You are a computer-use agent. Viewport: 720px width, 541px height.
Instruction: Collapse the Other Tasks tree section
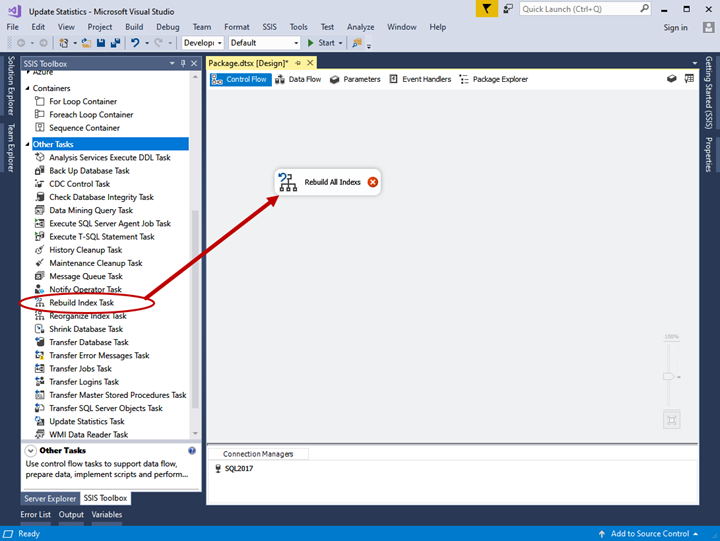pyautogui.click(x=28, y=144)
